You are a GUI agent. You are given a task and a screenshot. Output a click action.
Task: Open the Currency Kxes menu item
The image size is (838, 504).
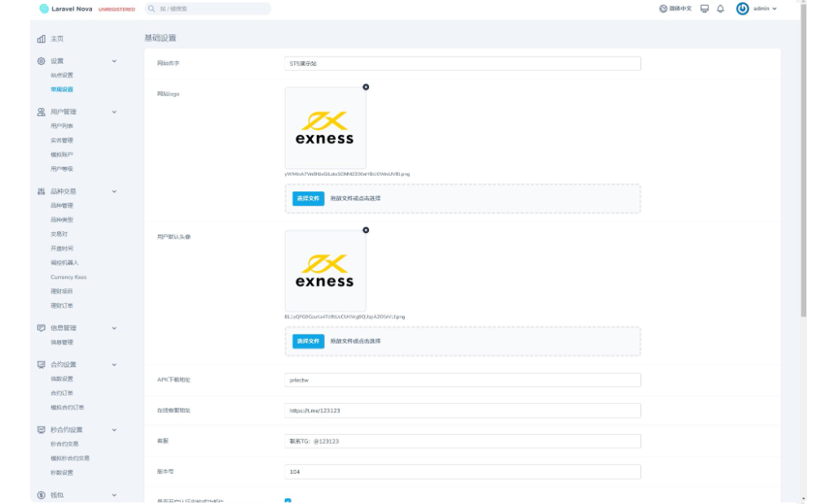point(68,277)
